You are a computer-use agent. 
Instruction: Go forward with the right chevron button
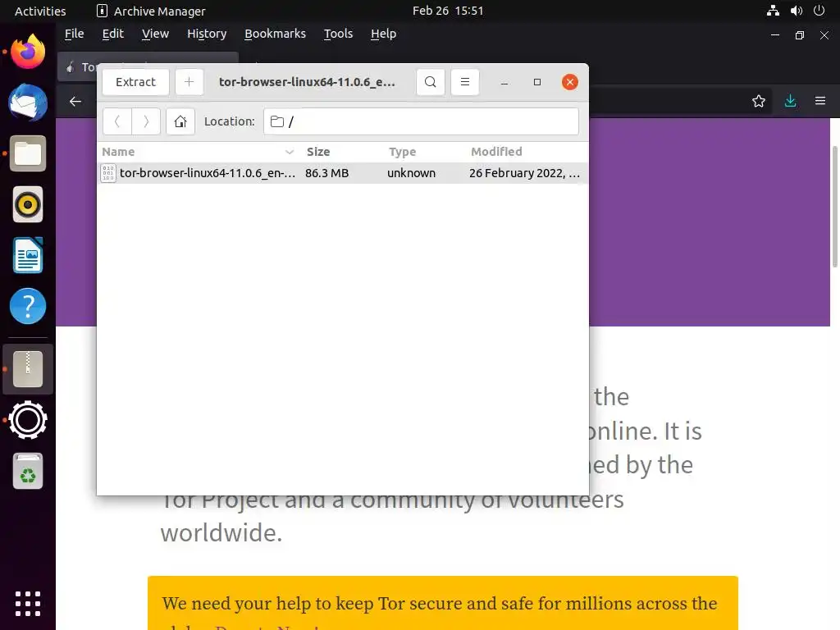point(146,121)
